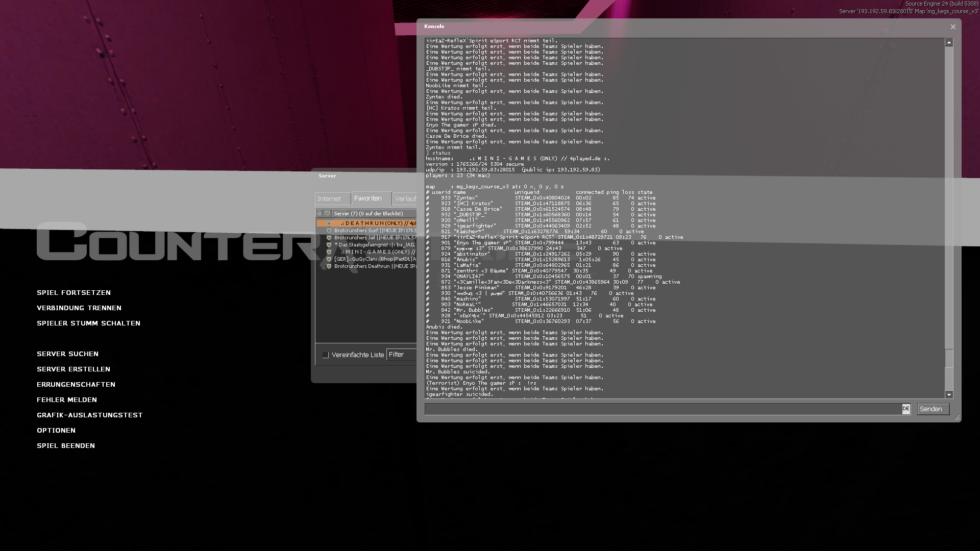980x551 pixels.
Task: Click the 'map : mg_kegs_course_v3' console line
Action: tap(495, 187)
